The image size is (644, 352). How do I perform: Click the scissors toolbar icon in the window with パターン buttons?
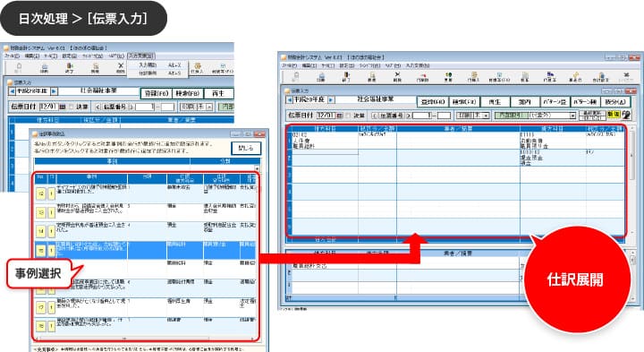[x=397, y=76]
